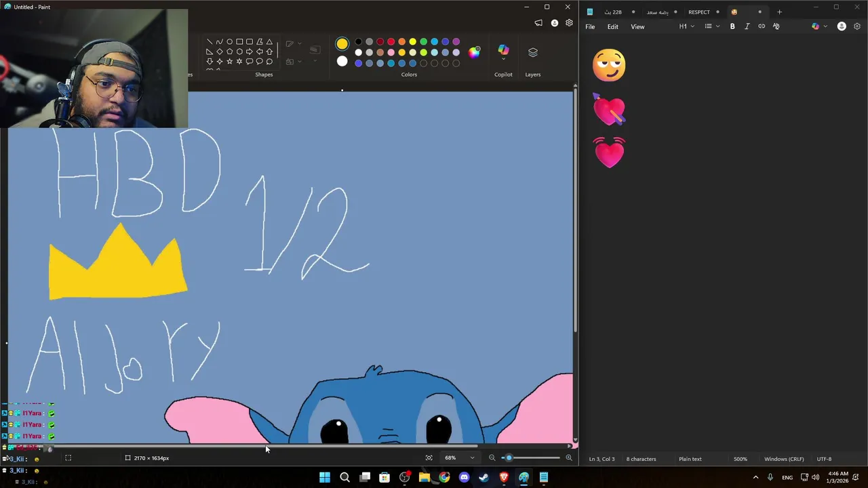This screenshot has width=868, height=488.
Task: Click 'Ln 3, Col 3' in Notepad status bar
Action: point(602,459)
